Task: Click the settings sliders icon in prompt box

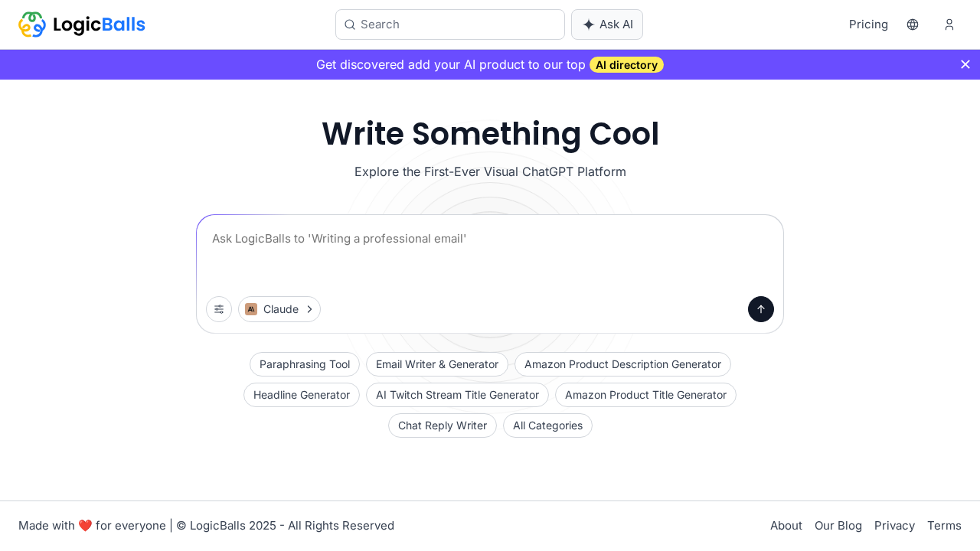Action: click(219, 309)
